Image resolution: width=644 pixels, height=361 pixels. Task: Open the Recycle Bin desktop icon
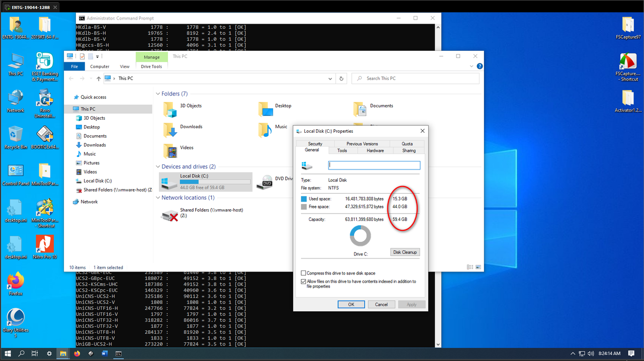[16, 137]
